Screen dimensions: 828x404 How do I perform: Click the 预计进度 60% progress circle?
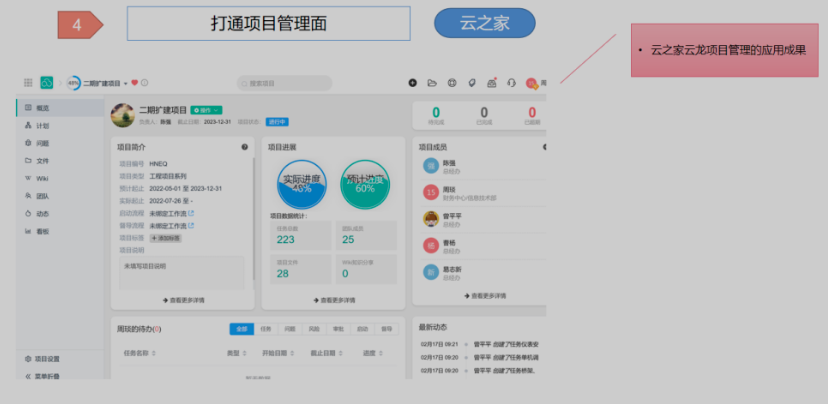(x=365, y=184)
